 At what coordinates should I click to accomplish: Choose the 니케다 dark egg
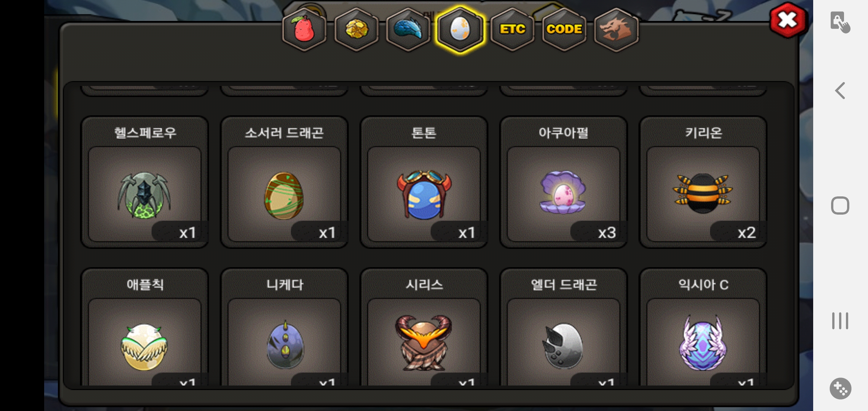point(284,327)
